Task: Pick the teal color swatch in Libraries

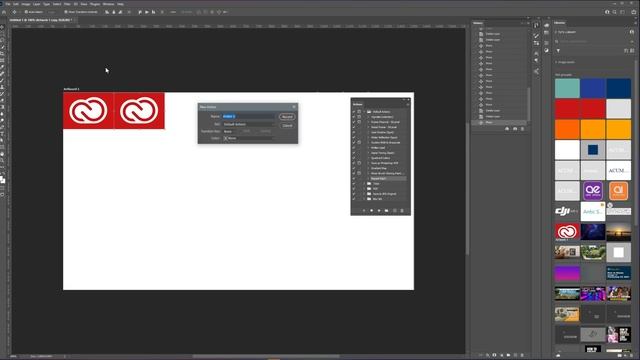Action: click(x=567, y=88)
